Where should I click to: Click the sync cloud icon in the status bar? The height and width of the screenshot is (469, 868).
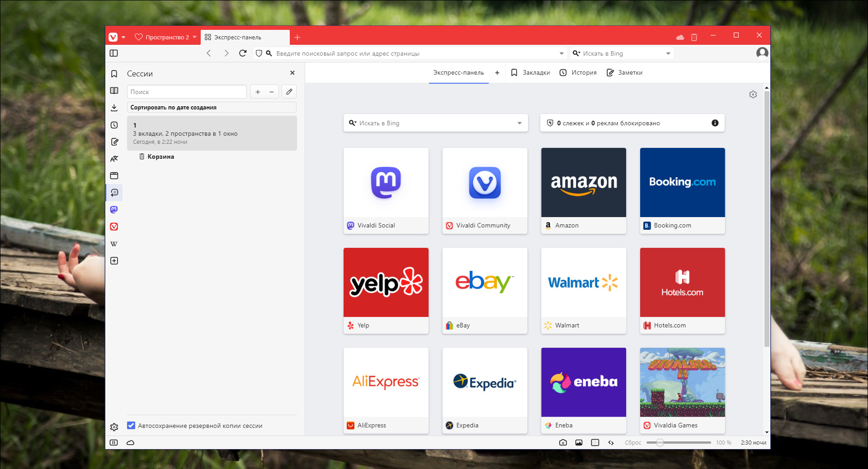click(x=131, y=443)
